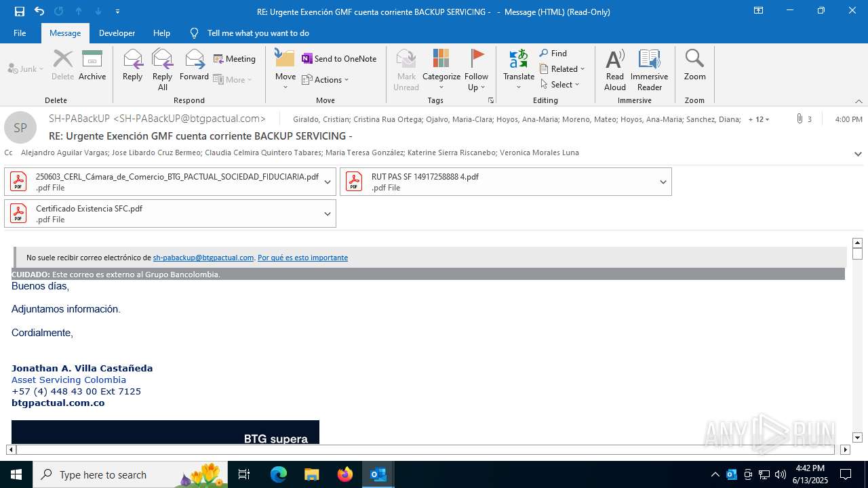The image size is (868, 488).
Task: Open the File tab
Action: [x=20, y=33]
